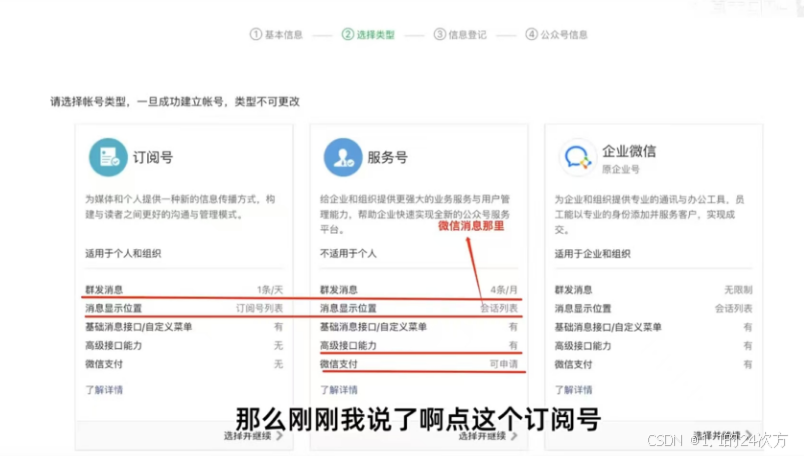The width and height of the screenshot is (804, 456).
Task: Select step 4 公众号信息
Action: [556, 34]
